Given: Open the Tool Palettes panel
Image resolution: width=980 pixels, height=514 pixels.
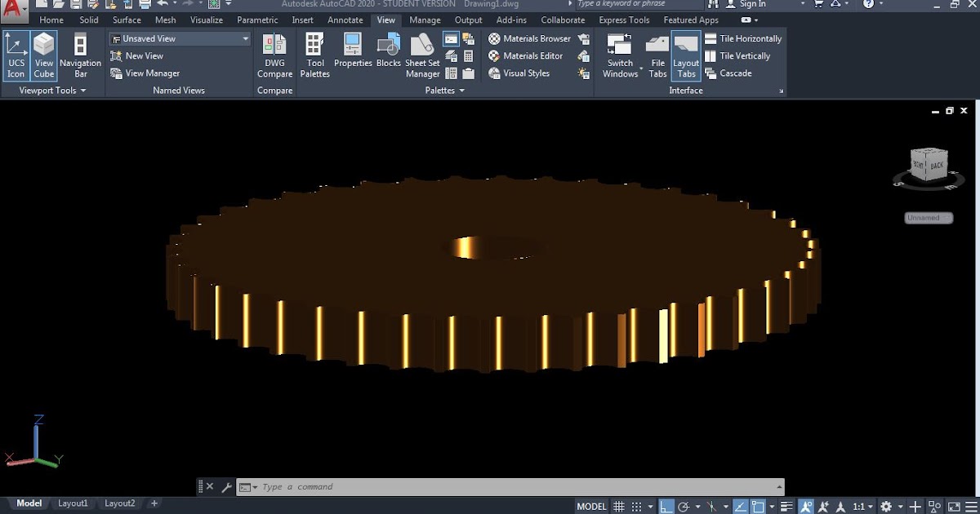Looking at the screenshot, I should [314, 55].
